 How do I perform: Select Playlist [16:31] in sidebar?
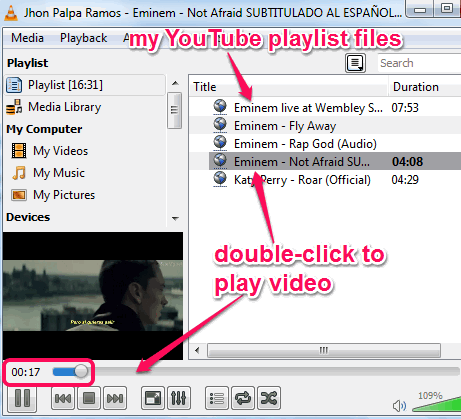pyautogui.click(x=85, y=85)
